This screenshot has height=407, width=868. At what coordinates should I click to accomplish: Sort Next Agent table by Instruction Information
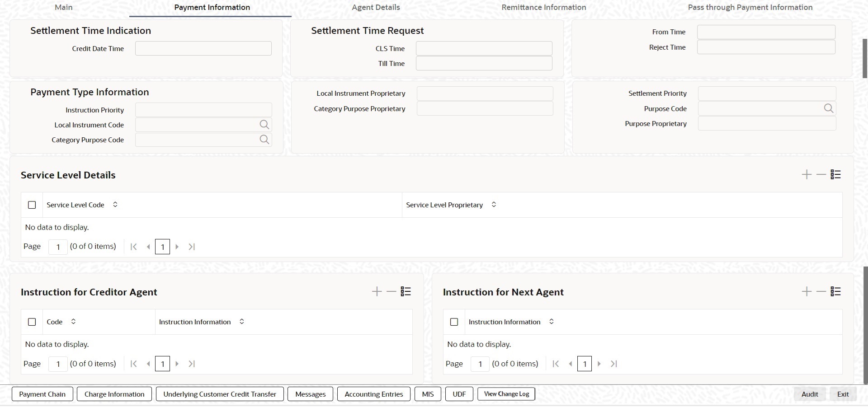[552, 322]
